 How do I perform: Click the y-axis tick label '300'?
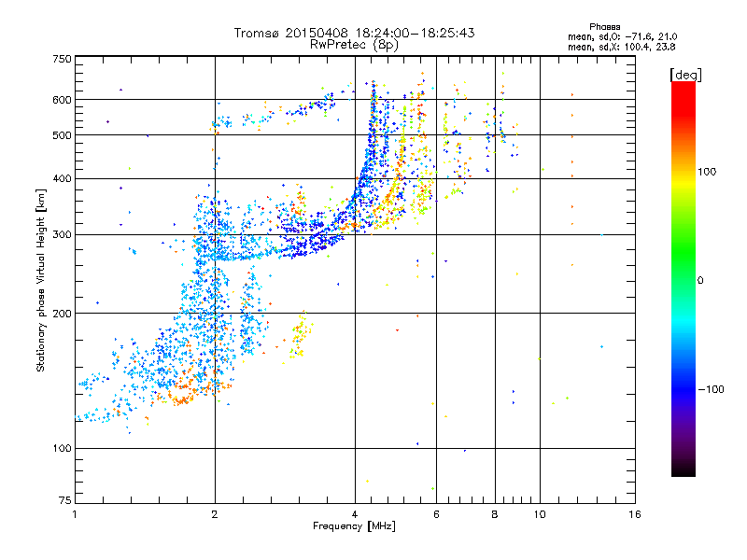click(62, 234)
